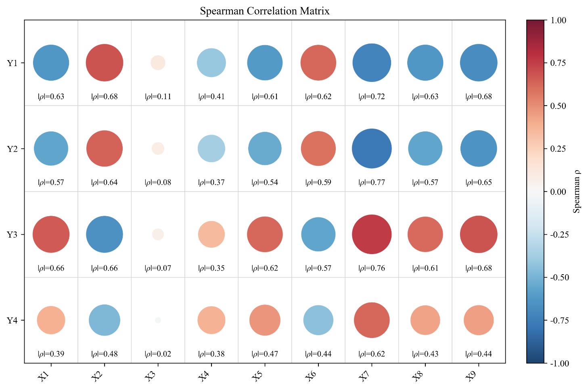The width and height of the screenshot is (588, 390).
Task: Click the Spearman Correlation Matrix title
Action: 265,11
